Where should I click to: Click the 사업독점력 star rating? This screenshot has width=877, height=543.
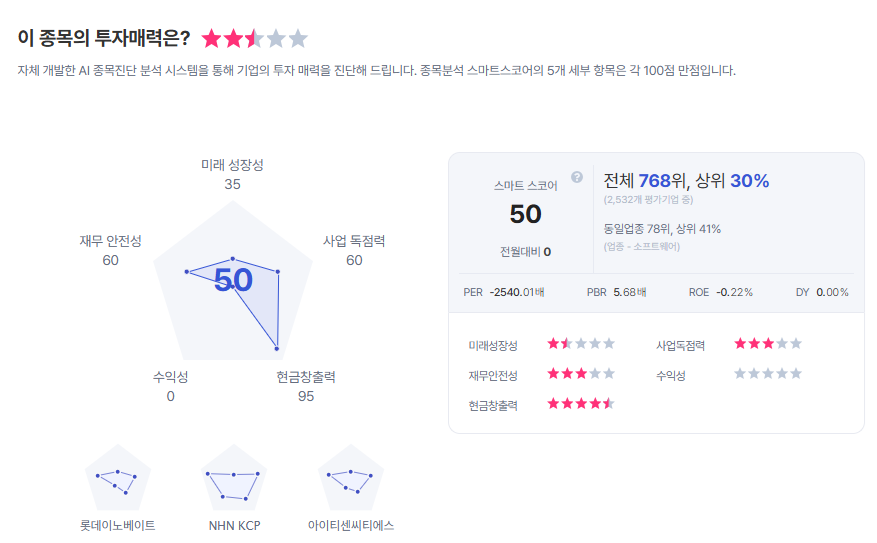[x=768, y=343]
